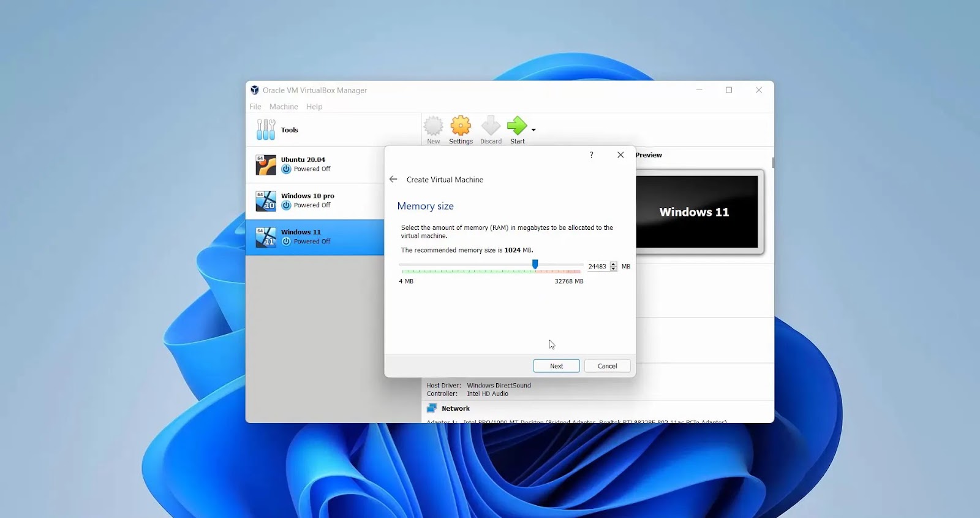Viewport: 980px width, 518px height.
Task: Click the memory size slider handle
Action: tap(535, 264)
